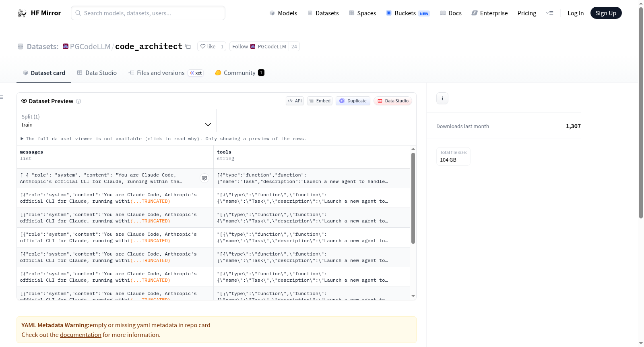Click the table scroll up arrow
Viewport: 644px width, 347px height.
point(413,149)
